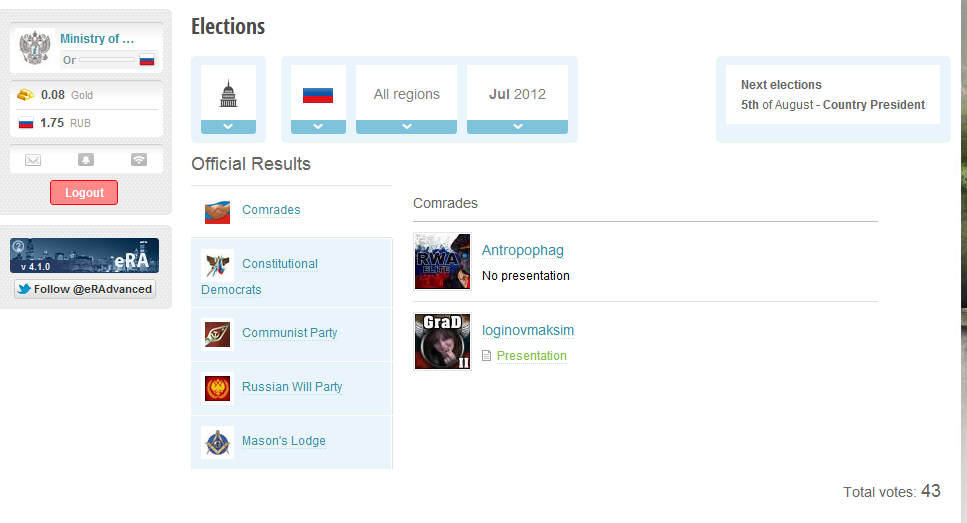Click the Logout button
The height and width of the screenshot is (523, 967).
tap(84, 193)
